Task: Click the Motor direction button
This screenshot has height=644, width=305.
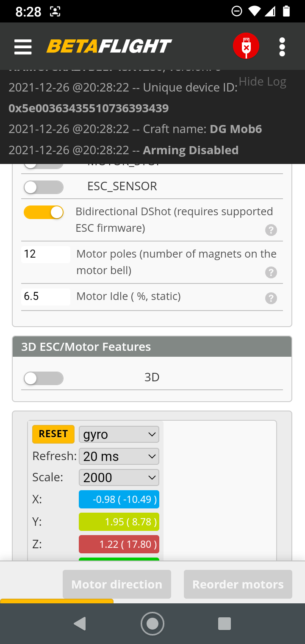Action: click(117, 584)
